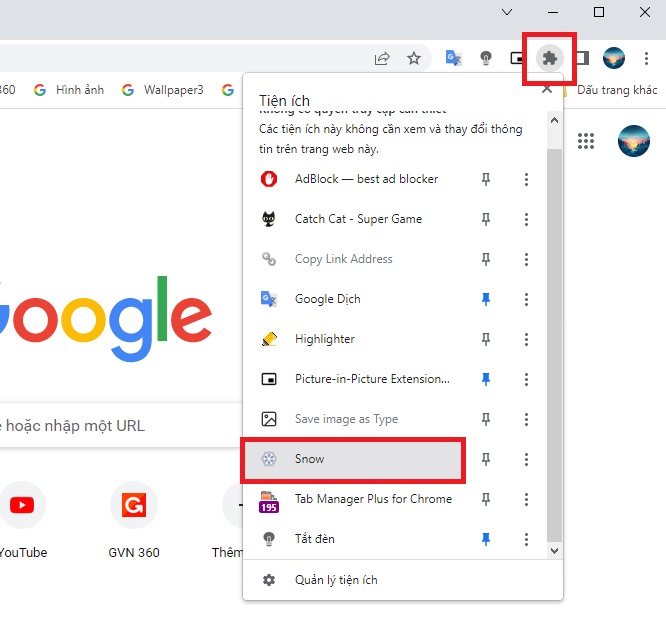Bookmark this page with star icon
The image size is (666, 619).
[x=414, y=58]
